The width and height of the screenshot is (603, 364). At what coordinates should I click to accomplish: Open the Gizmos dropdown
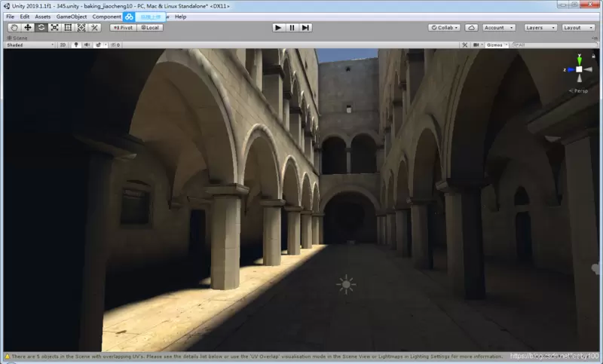pos(497,45)
